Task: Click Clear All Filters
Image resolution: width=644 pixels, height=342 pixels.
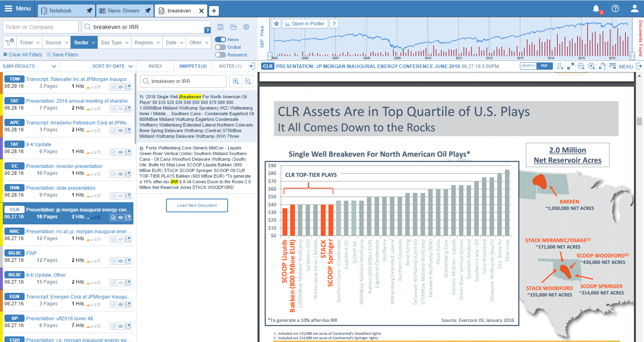Action: click(x=23, y=55)
